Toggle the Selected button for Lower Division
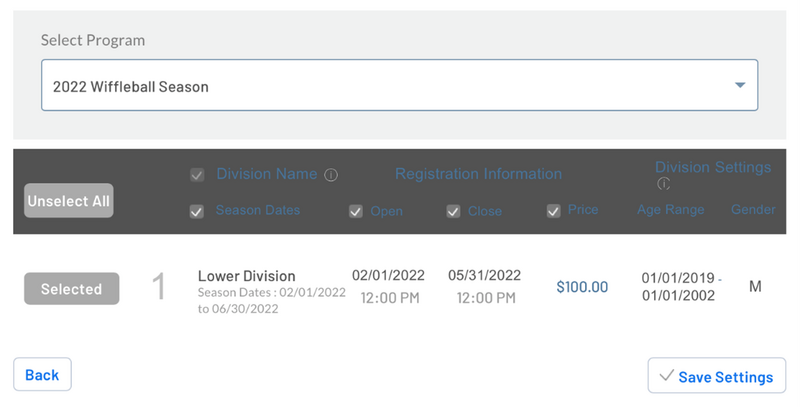The image size is (800, 407). pos(71,289)
